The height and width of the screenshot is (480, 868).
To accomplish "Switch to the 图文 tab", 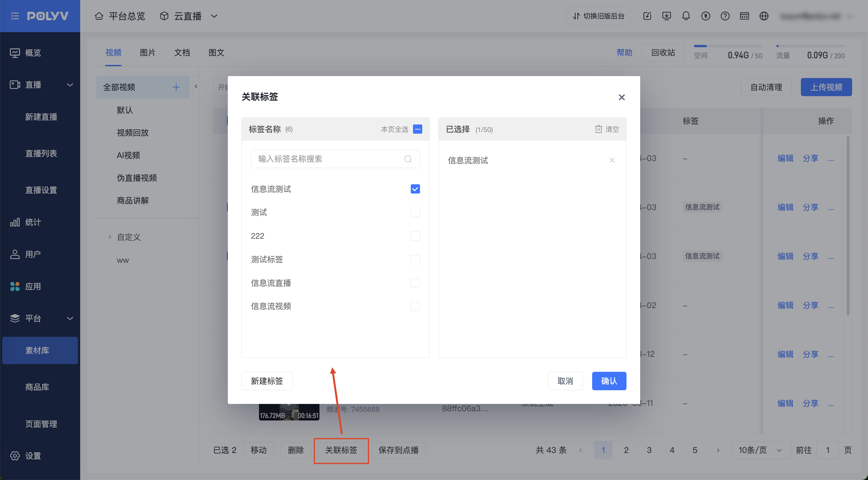I will pos(216,53).
